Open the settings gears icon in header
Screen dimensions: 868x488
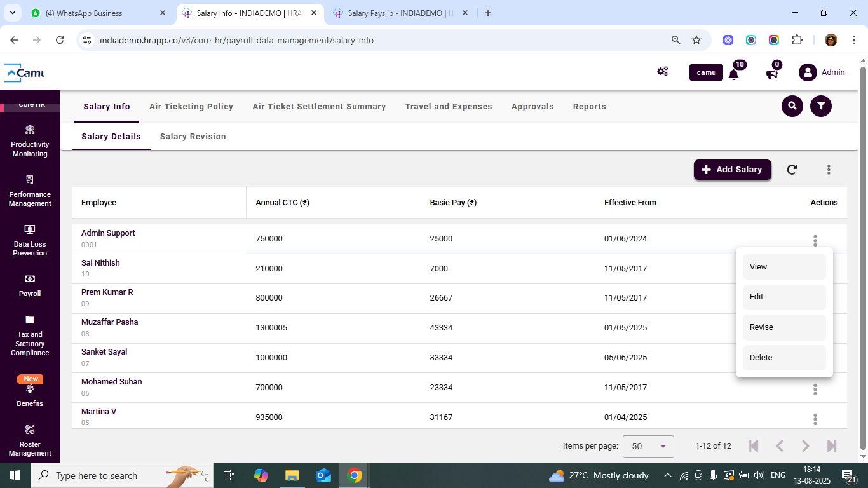663,72
